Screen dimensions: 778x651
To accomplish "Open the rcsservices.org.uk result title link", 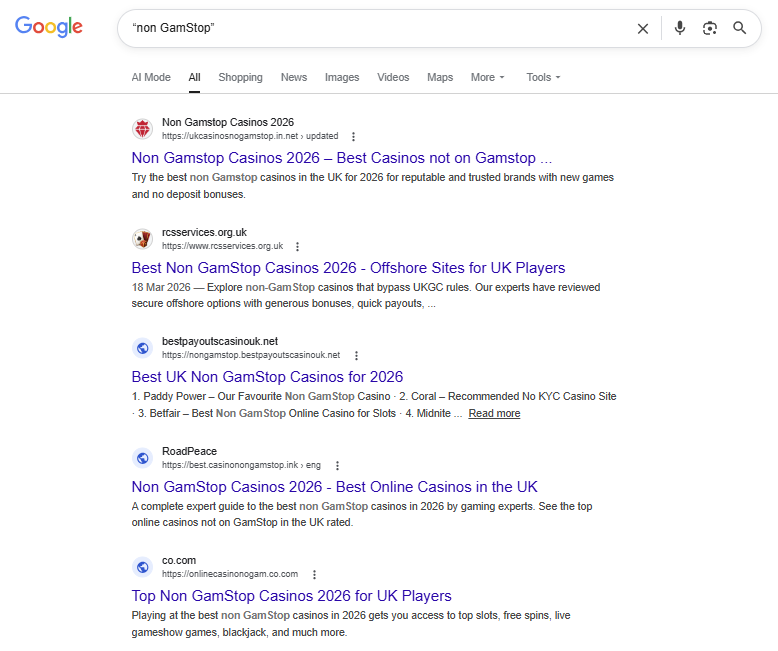I will pos(348,268).
